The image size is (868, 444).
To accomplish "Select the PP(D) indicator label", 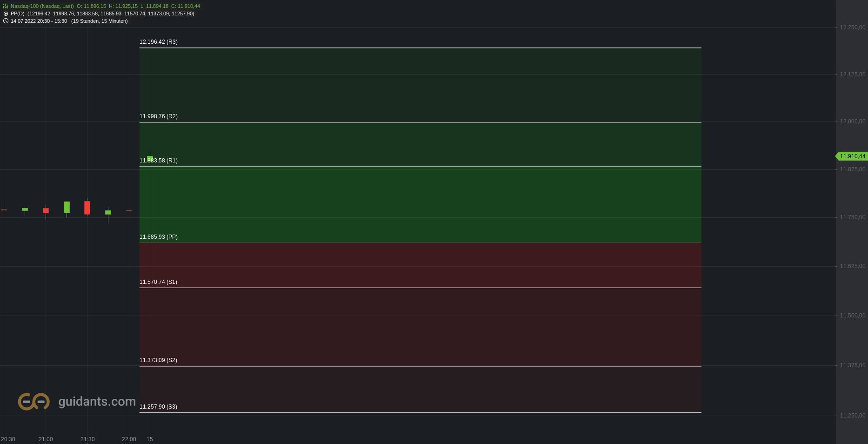I will coord(18,13).
